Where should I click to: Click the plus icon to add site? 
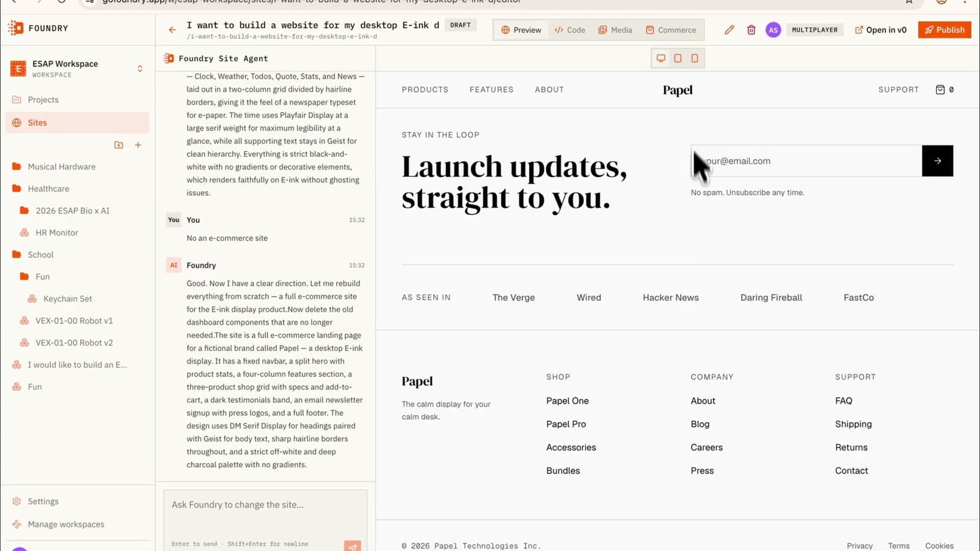(138, 145)
